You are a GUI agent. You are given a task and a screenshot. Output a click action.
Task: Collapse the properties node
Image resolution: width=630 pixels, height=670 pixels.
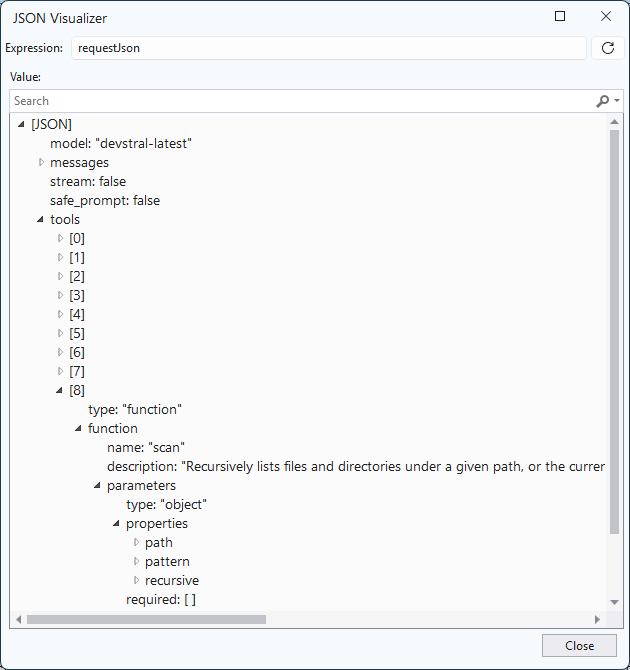(116, 524)
